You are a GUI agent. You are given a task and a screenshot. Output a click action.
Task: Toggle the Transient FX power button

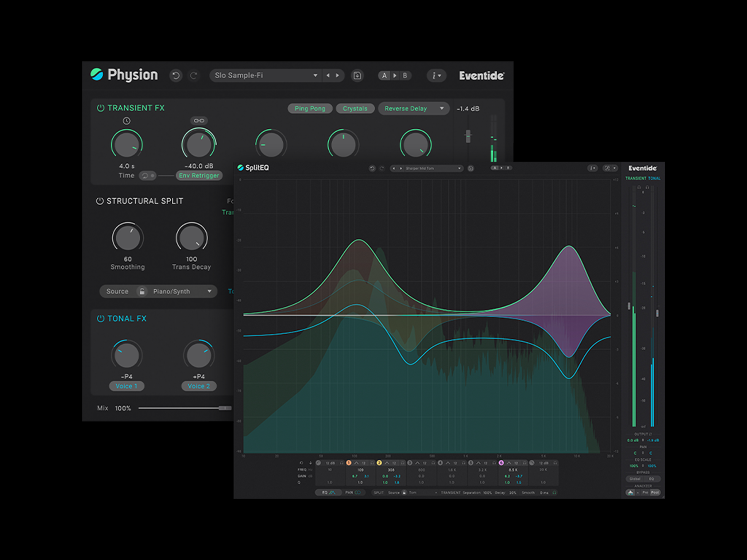tap(100, 108)
